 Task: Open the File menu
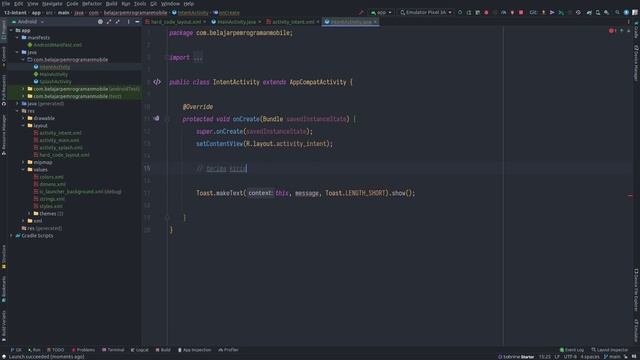coord(6,4)
